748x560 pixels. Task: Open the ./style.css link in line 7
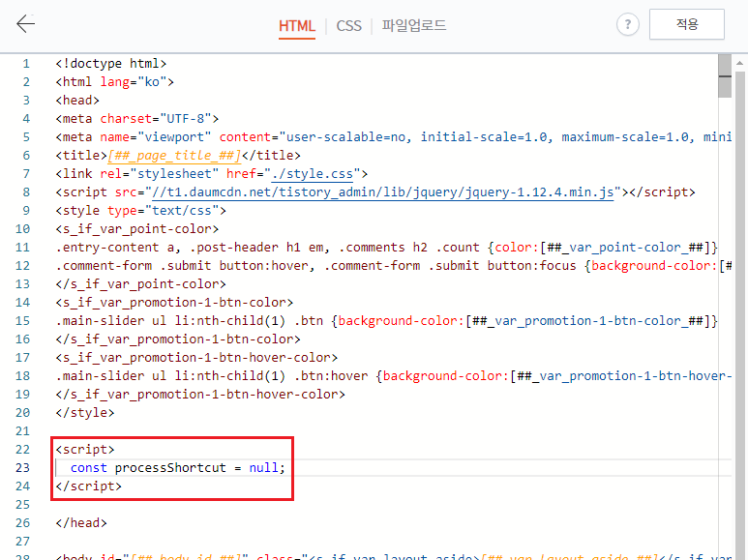click(x=313, y=174)
